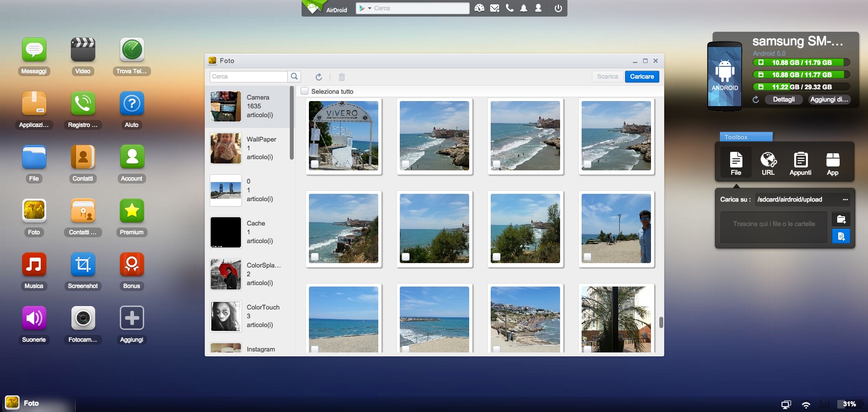This screenshot has width=868, height=412.
Task: Click the photo grid vertical scrollbar handle
Action: [661, 322]
